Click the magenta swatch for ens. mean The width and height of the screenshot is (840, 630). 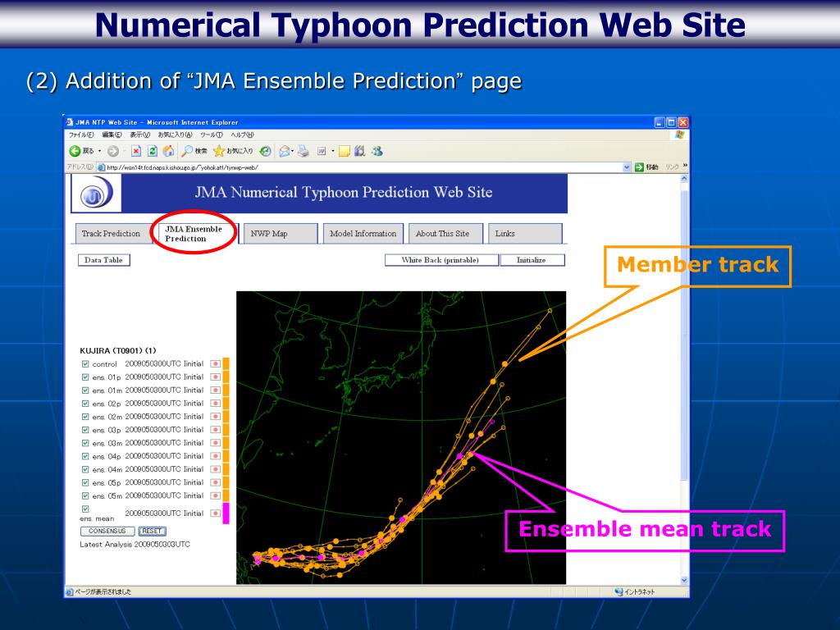(x=226, y=514)
